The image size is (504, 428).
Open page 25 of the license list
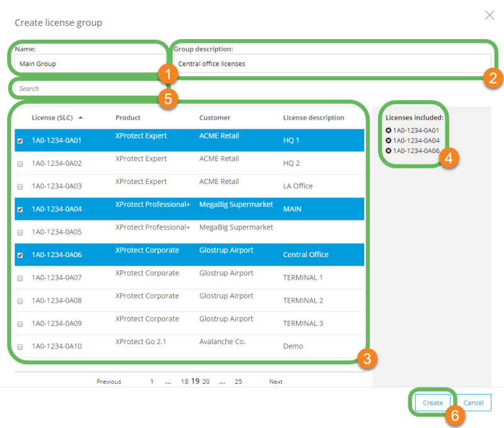[236, 381]
